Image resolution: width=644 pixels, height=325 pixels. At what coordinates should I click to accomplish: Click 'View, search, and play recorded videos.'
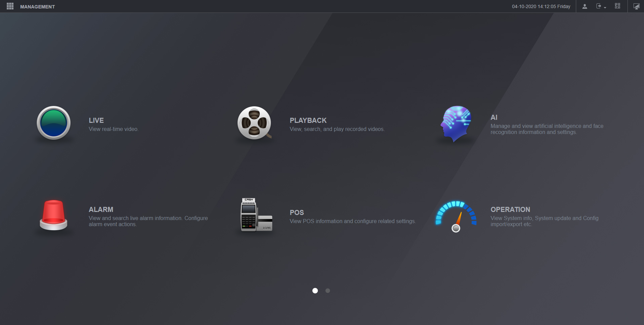(x=337, y=129)
